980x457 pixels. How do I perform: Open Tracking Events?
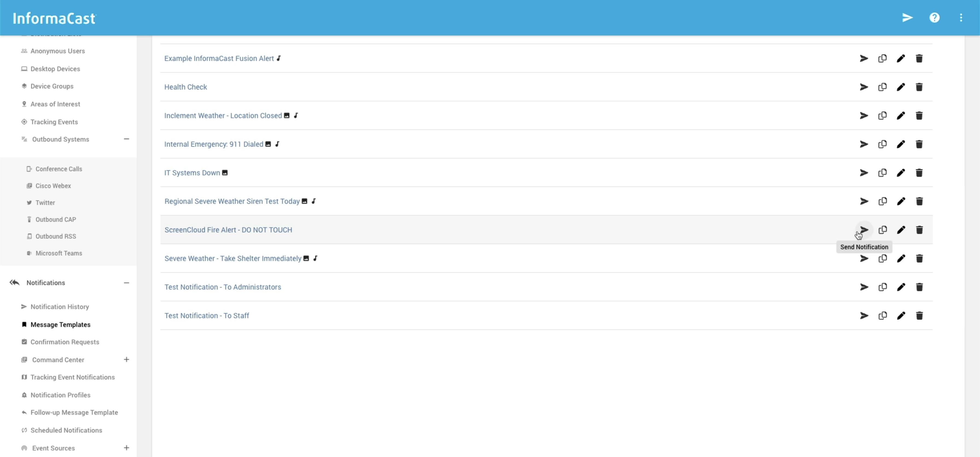54,122
